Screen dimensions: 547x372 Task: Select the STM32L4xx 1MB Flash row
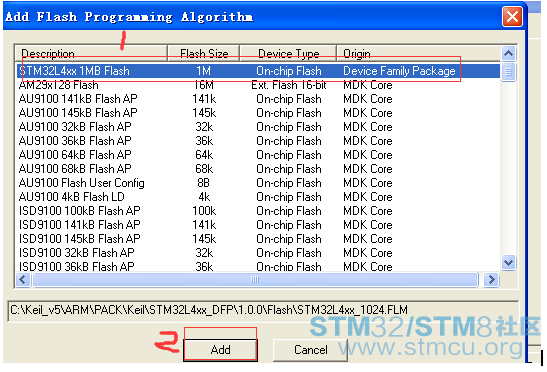258,71
